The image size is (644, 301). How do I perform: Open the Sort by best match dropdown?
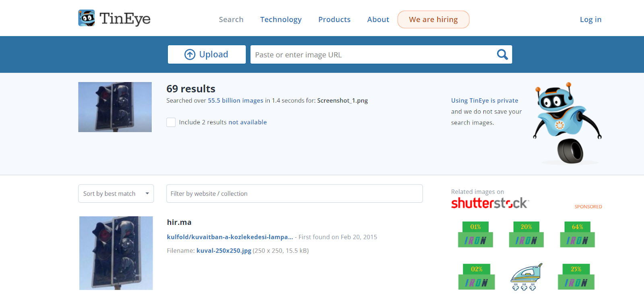[x=116, y=193]
